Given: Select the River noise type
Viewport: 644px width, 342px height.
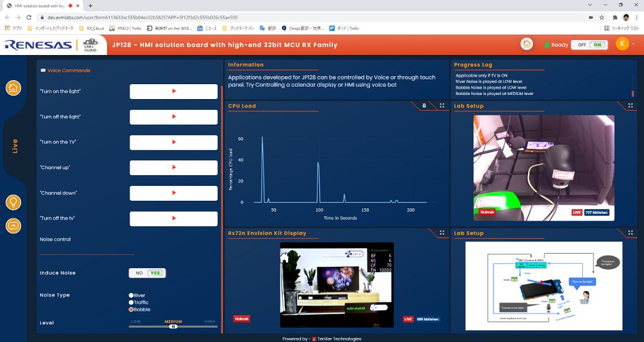Looking at the screenshot, I should coord(131,295).
